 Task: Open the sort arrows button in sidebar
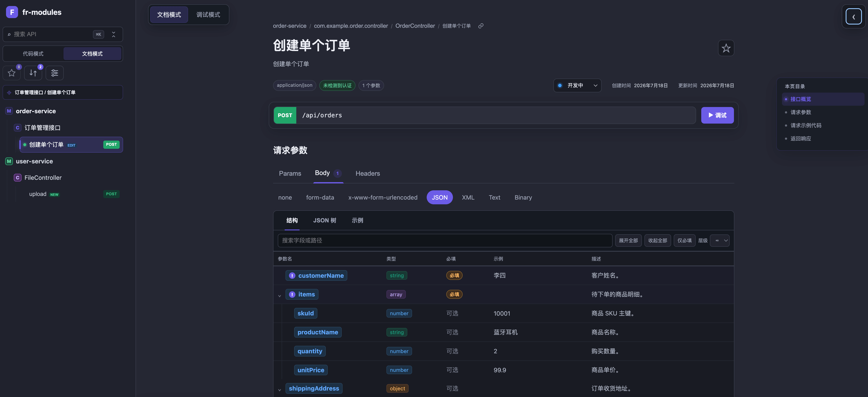point(33,73)
